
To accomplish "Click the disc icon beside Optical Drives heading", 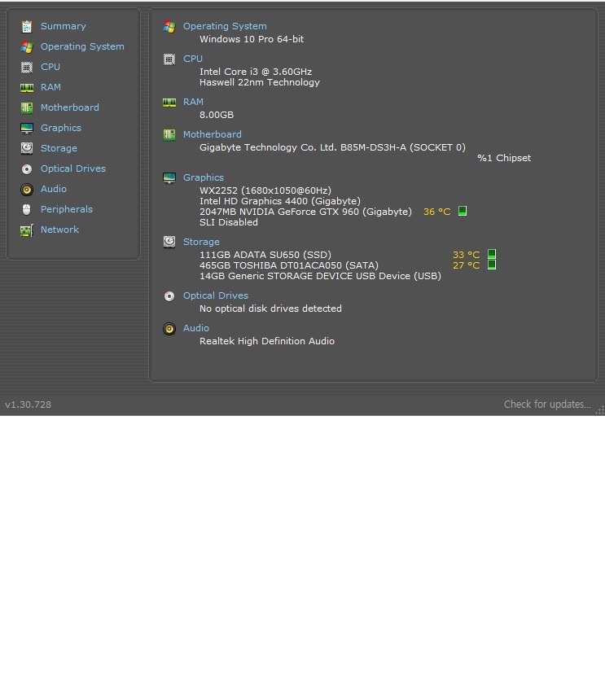I will pos(169,296).
